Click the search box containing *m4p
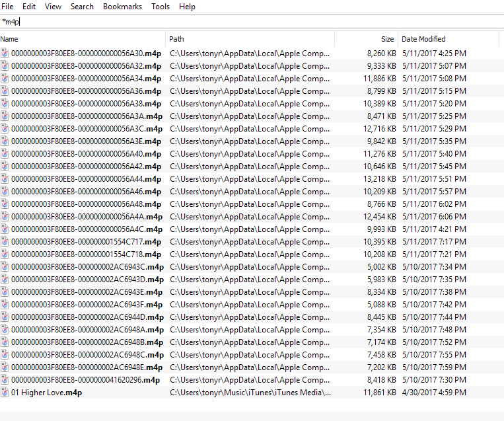Screen dimensions: 504x421 coord(252,22)
